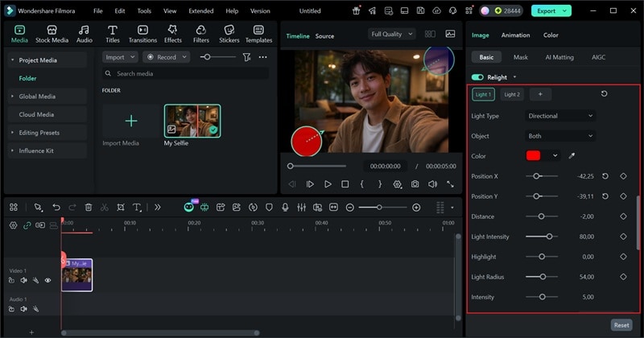Click the color eyedropper tool
644x338 pixels.
pyautogui.click(x=572, y=156)
